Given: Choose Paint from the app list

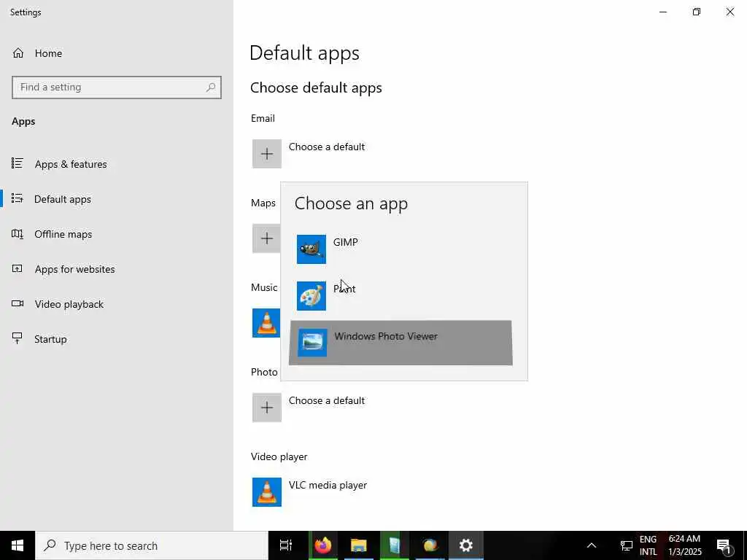Looking at the screenshot, I should point(400,296).
